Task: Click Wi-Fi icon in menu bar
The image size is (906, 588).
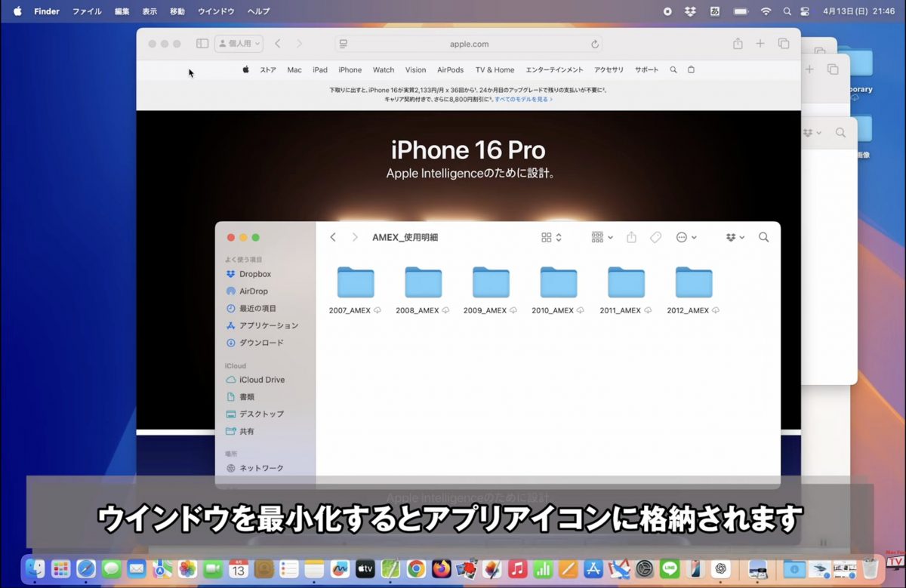Action: coord(766,11)
